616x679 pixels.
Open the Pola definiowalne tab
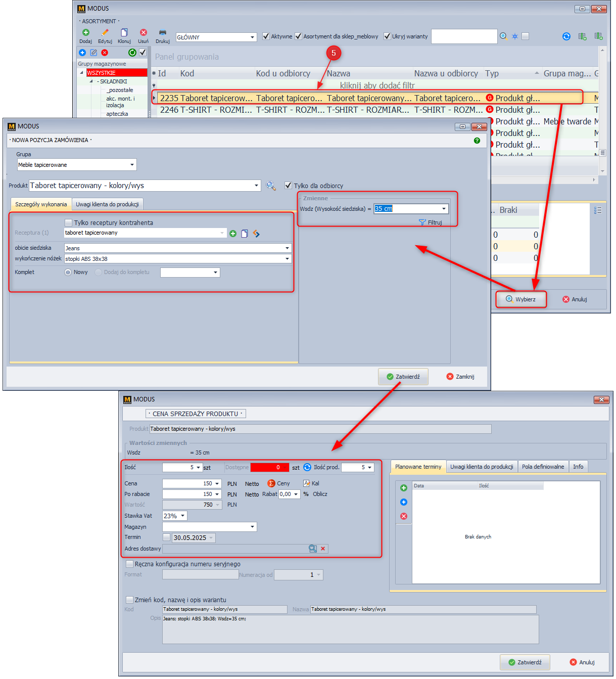point(543,467)
